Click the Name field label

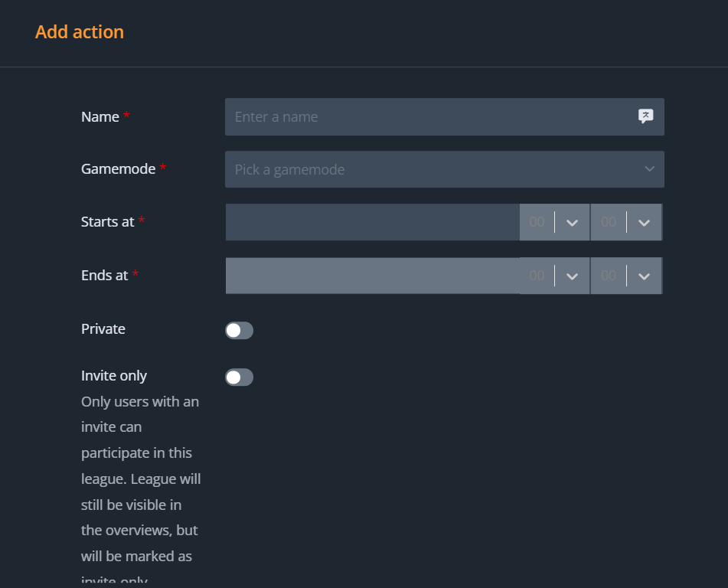[100, 117]
